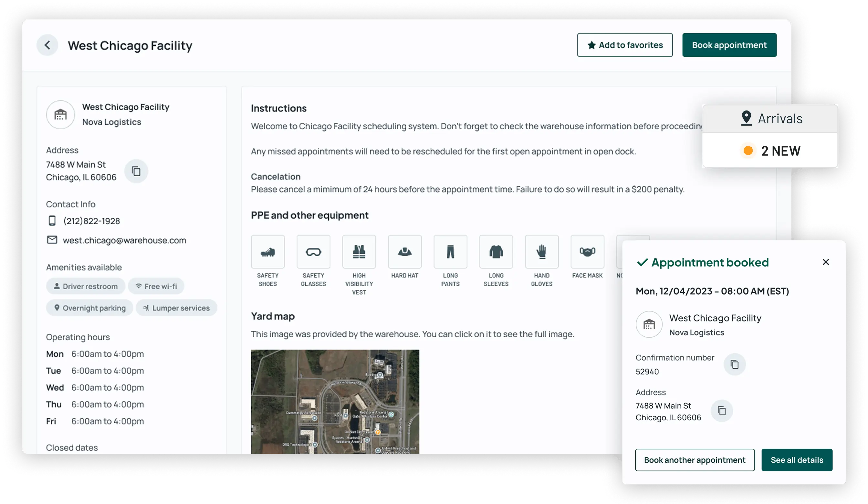The width and height of the screenshot is (868, 504).
Task: Click the Hard Hat PPE icon
Action: (x=404, y=251)
